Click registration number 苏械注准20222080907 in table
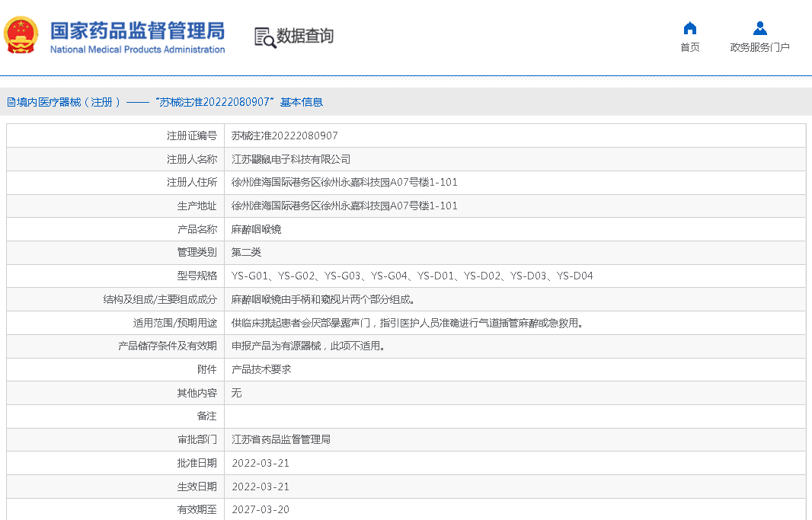 (x=284, y=136)
